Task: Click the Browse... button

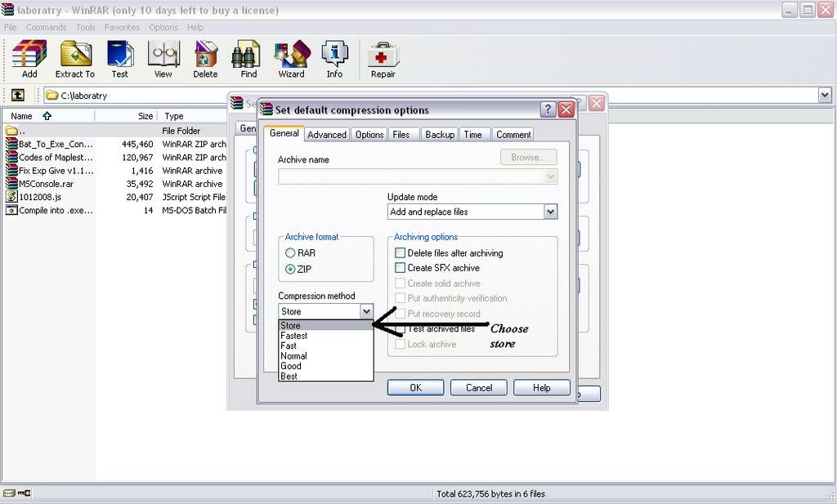Action: 529,158
